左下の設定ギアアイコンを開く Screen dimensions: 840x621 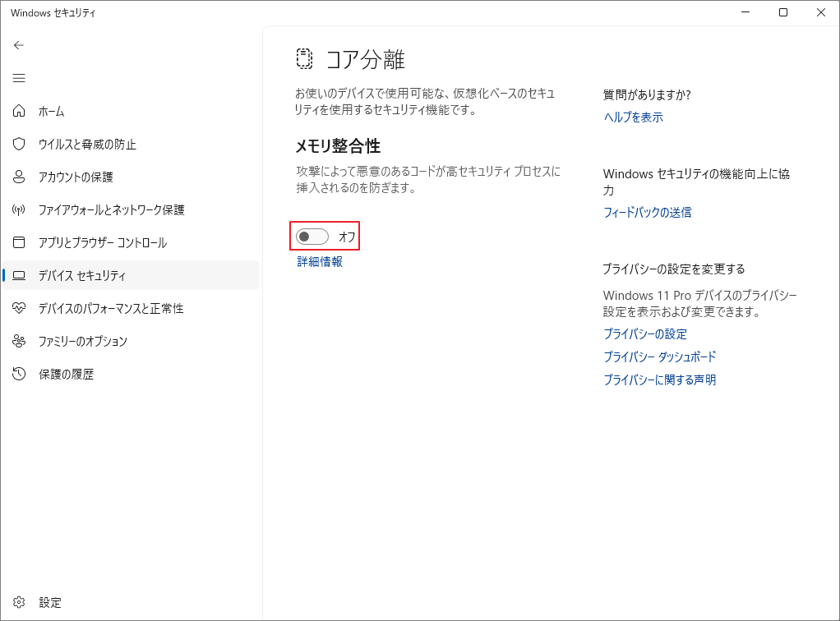point(19,602)
